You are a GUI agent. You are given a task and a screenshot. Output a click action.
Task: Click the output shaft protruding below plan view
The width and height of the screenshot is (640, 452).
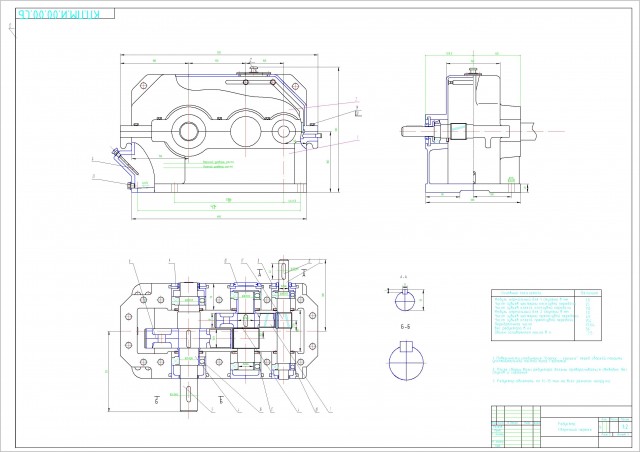[x=187, y=397]
